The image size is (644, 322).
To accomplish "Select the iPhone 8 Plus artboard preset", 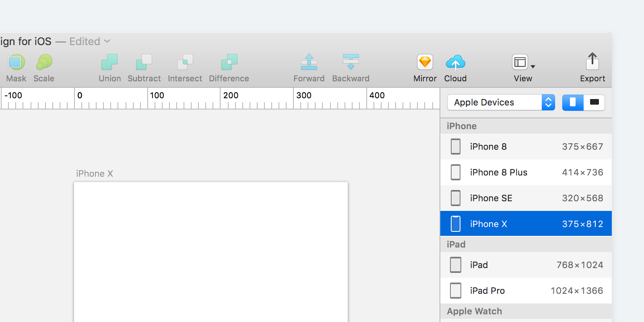I will point(526,172).
